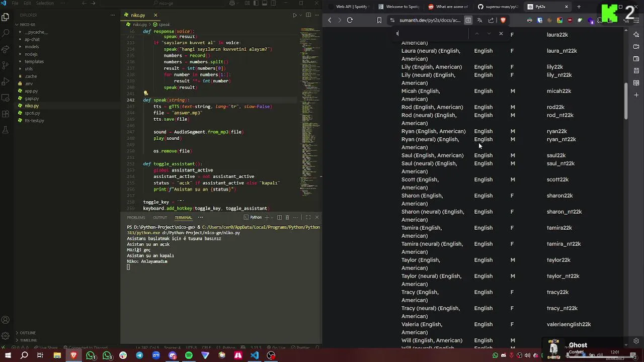Close the browser find bar

point(501,34)
